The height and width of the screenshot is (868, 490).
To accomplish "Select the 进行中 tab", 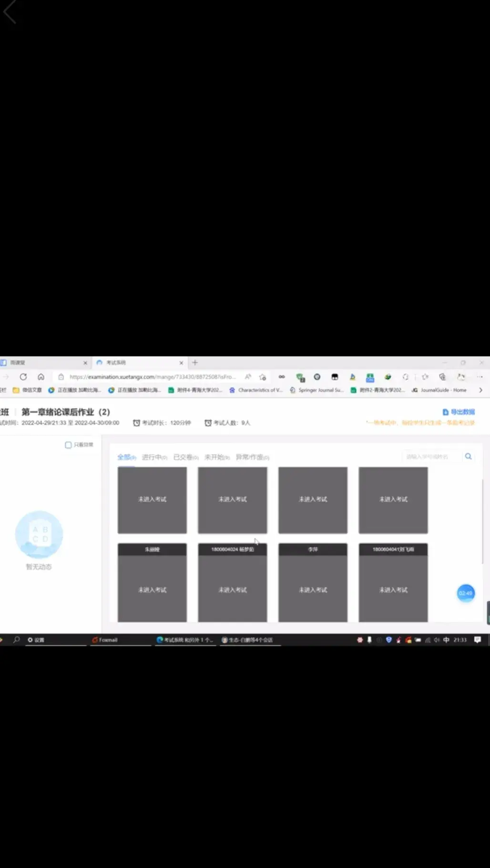I will (154, 457).
